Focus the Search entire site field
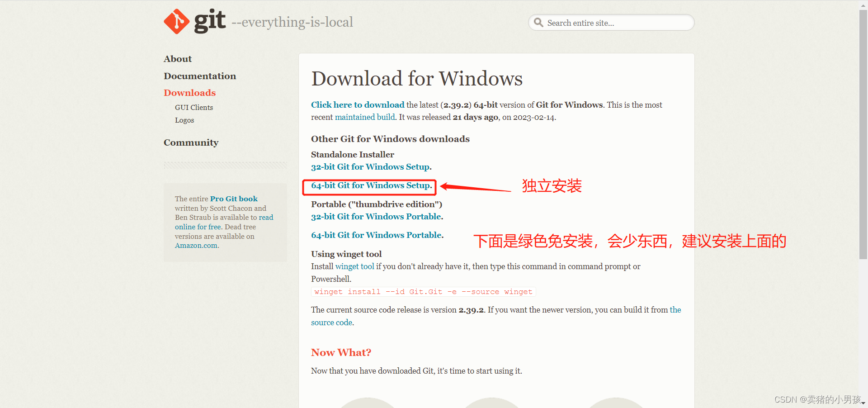 click(x=611, y=23)
